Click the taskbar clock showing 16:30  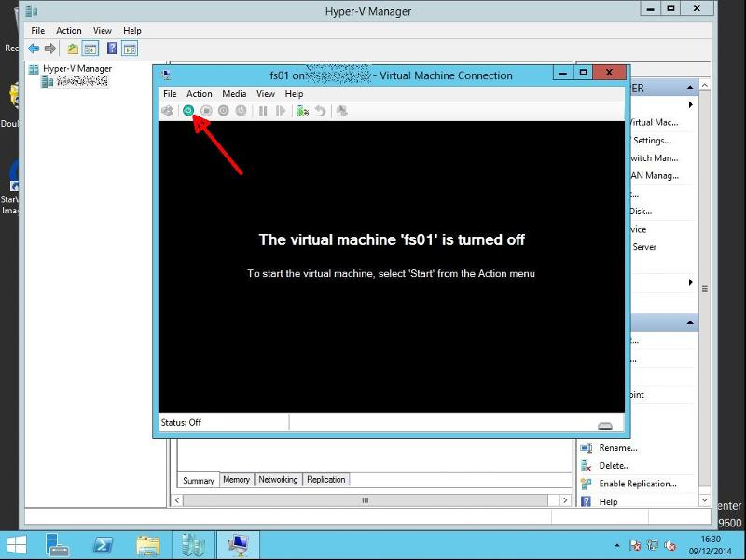711,545
